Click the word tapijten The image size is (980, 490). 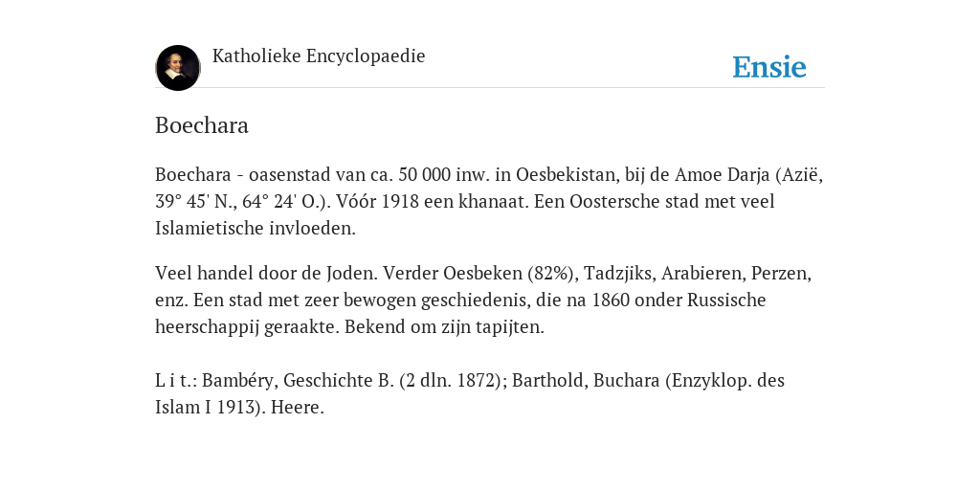pos(516,327)
